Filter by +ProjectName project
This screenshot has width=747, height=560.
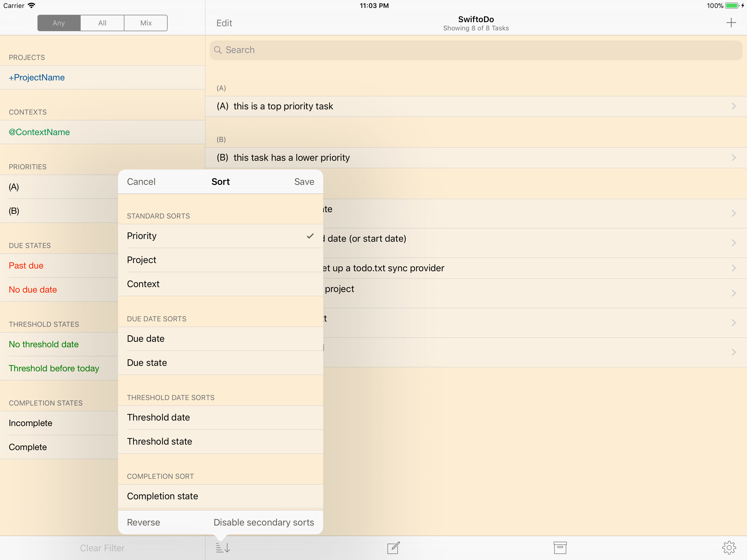(x=102, y=77)
